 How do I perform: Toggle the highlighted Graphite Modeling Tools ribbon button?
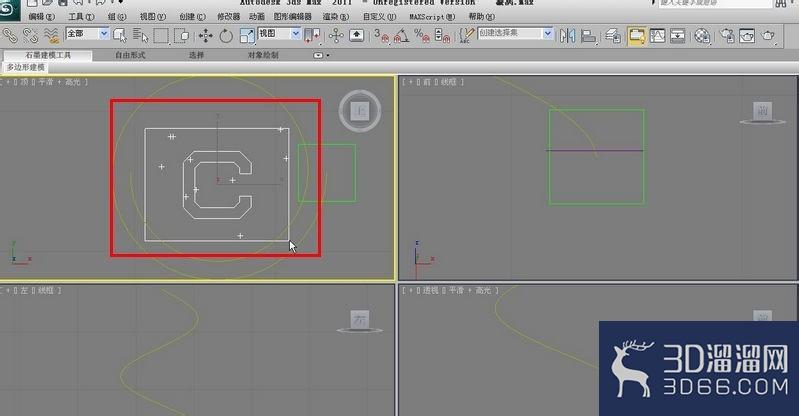[636, 36]
